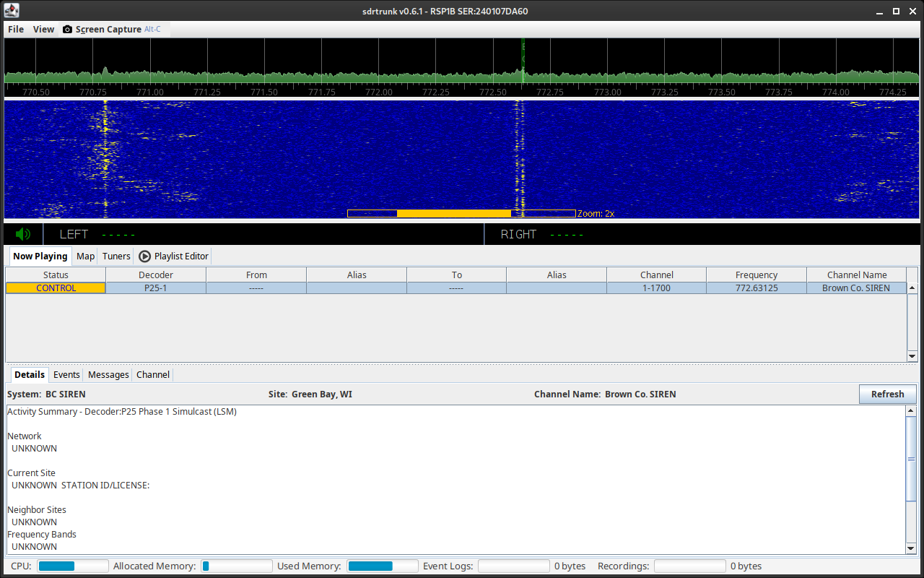
Task: Click the sdrtrunk application icon in title bar
Action: pos(12,11)
